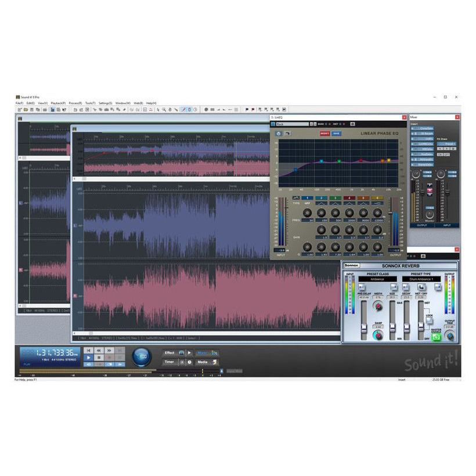Viewport: 476px width, 476px height.
Task: Click the red MODIFY button in LinEQ
Action: coord(324,134)
